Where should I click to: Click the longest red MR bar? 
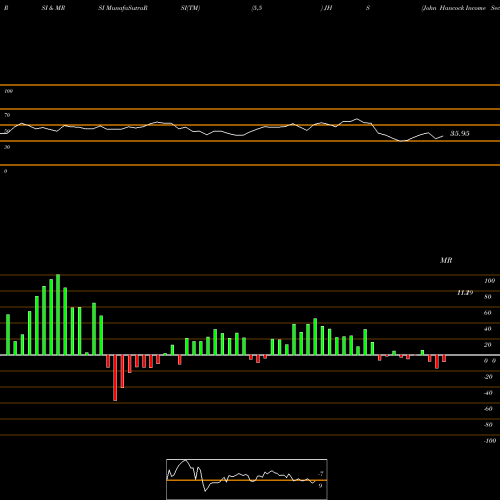(115, 378)
